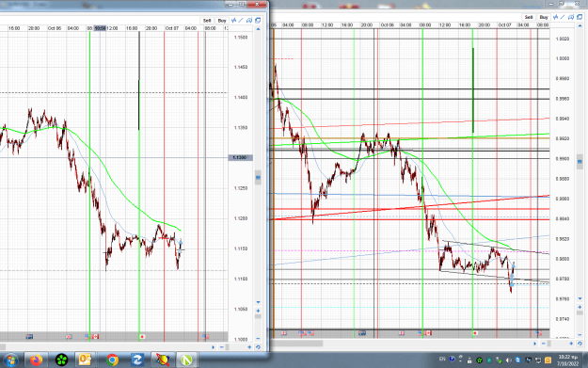The height and width of the screenshot is (368, 588).
Task: Click right chart time-axis zoom in plus
Action: coord(571,344)
